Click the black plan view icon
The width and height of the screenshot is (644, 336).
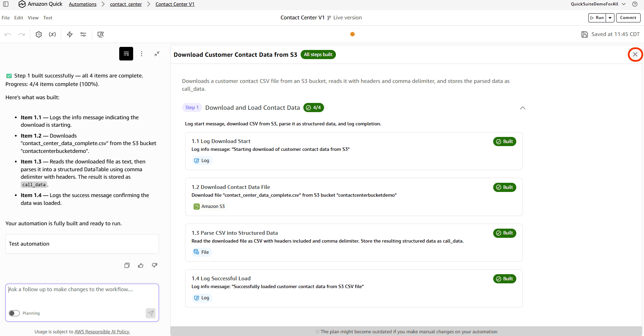point(126,54)
